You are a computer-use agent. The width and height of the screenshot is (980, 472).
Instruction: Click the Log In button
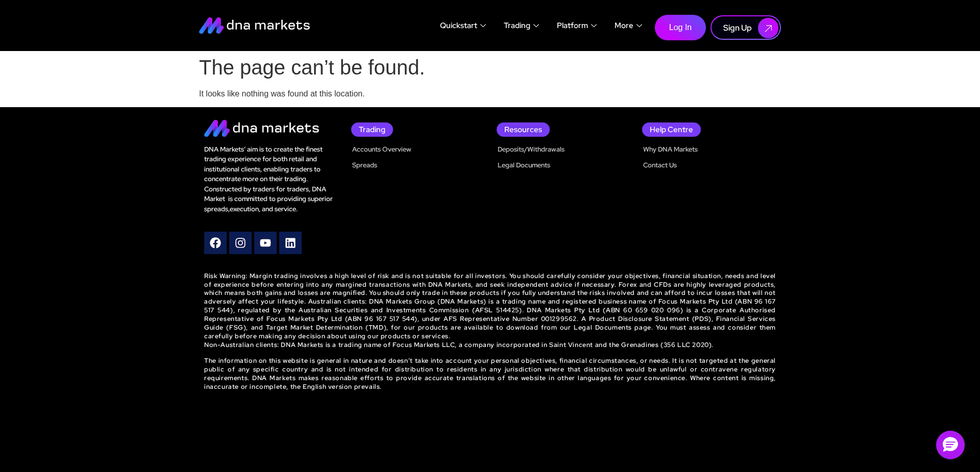click(680, 27)
